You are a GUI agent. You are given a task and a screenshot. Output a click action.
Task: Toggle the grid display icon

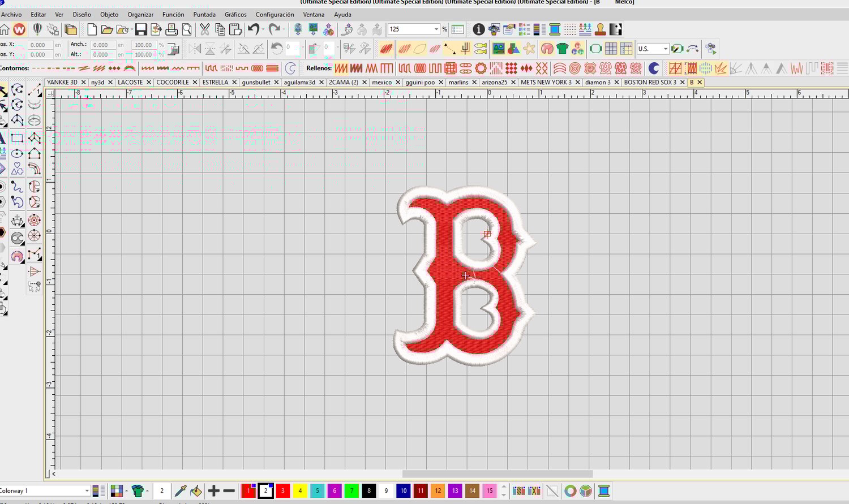click(x=611, y=49)
